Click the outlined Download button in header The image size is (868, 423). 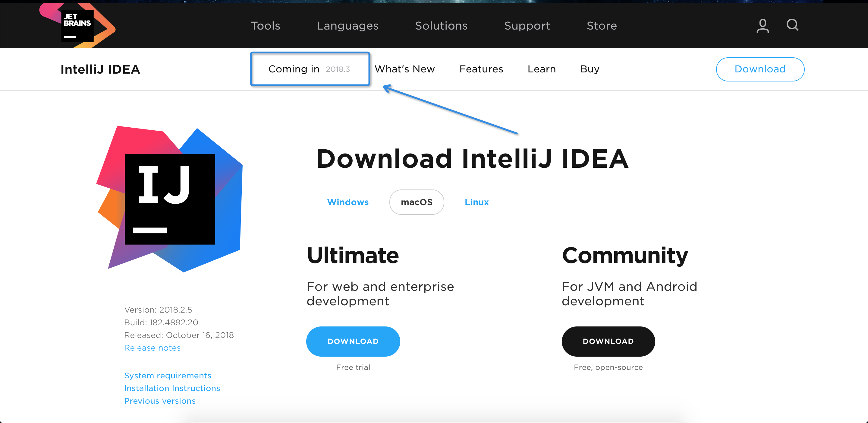pos(759,69)
